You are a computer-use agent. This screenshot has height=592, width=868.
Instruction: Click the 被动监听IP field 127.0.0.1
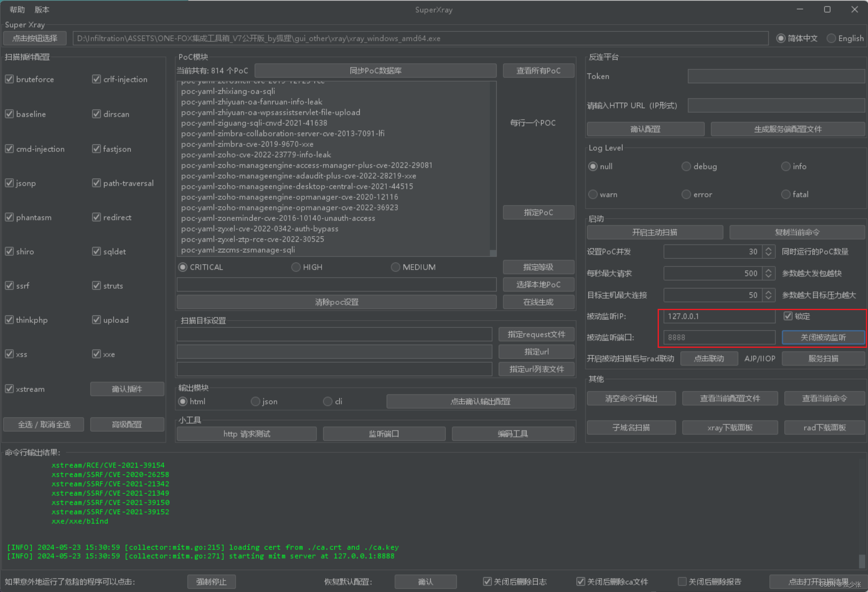[x=719, y=316]
